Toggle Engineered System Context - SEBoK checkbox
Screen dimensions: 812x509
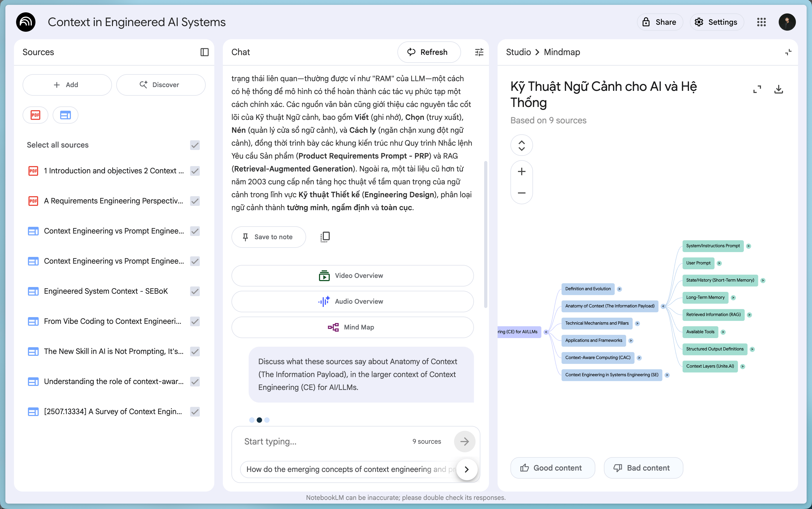pyautogui.click(x=195, y=291)
